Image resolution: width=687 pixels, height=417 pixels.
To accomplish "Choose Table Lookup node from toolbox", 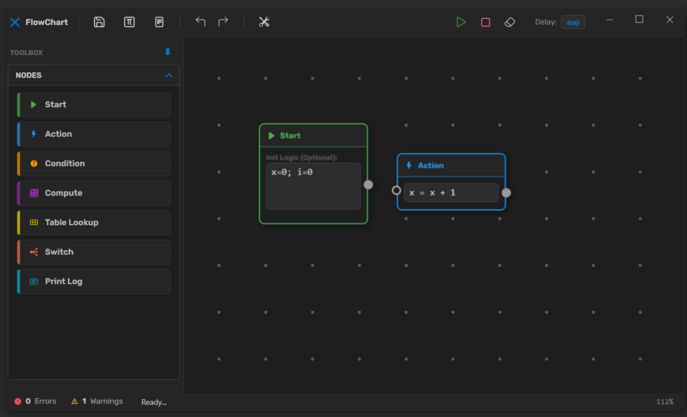I will tap(94, 223).
